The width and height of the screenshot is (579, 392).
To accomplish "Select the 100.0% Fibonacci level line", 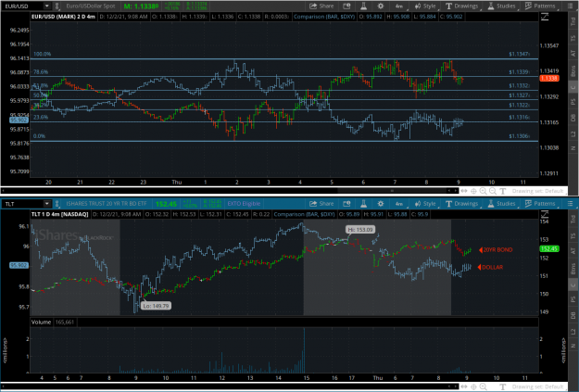I will 284,58.
